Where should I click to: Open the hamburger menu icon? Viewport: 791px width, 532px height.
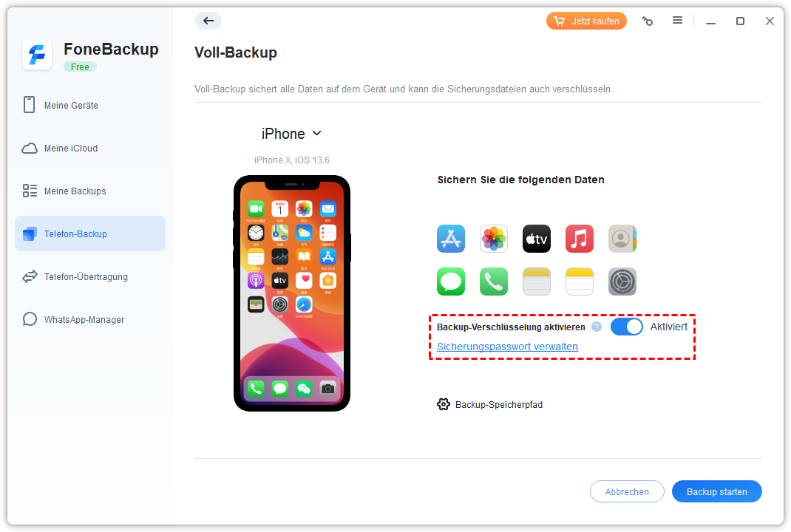pos(677,20)
